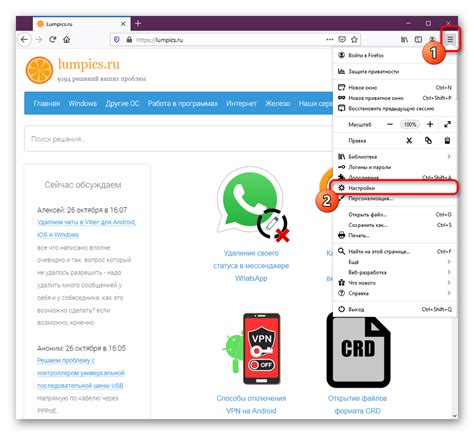
Task: Open the Firefox account toolbar icon
Action: (x=432, y=40)
